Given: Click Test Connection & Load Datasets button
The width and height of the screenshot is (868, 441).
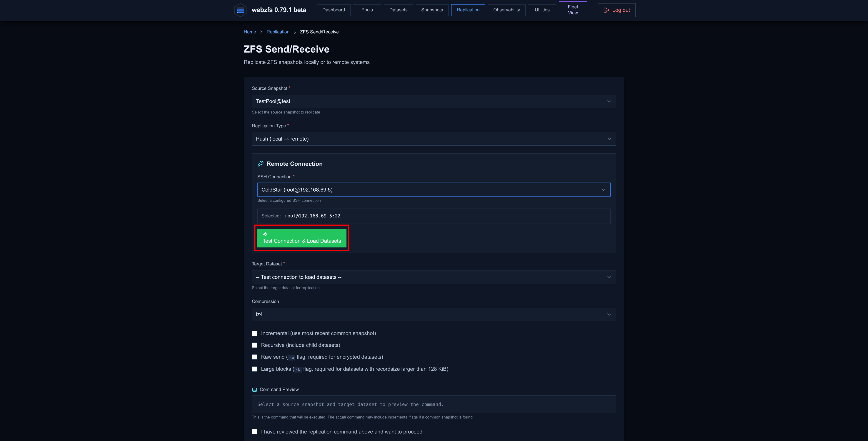Looking at the screenshot, I should (x=302, y=238).
